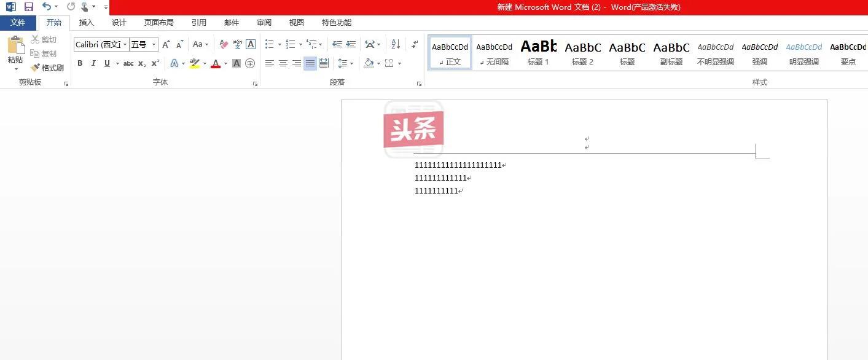Viewport: 868px width, 360px height.
Task: Switch to the 插入 ribbon tab
Action: 86,22
